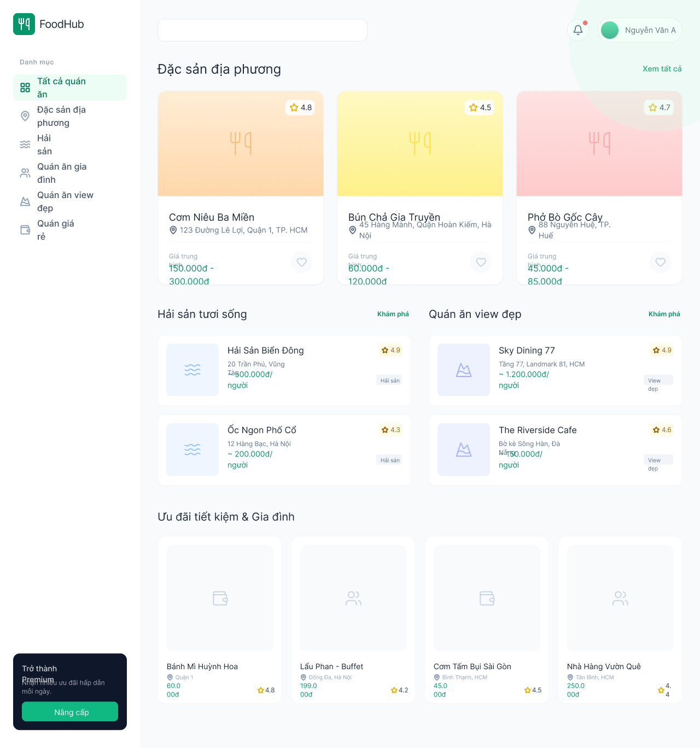
Task: Click the location pin next to 123 Đường Lê Lợi
Action: (173, 230)
